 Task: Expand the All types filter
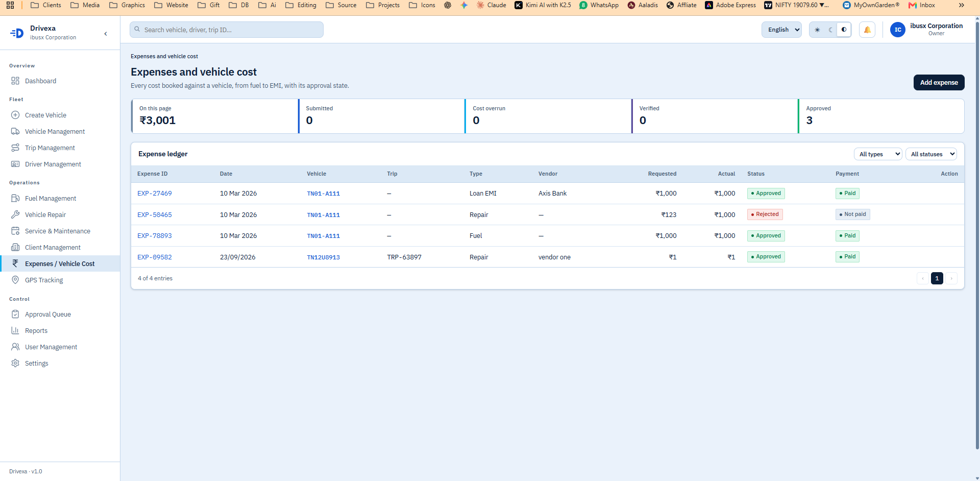(x=878, y=154)
